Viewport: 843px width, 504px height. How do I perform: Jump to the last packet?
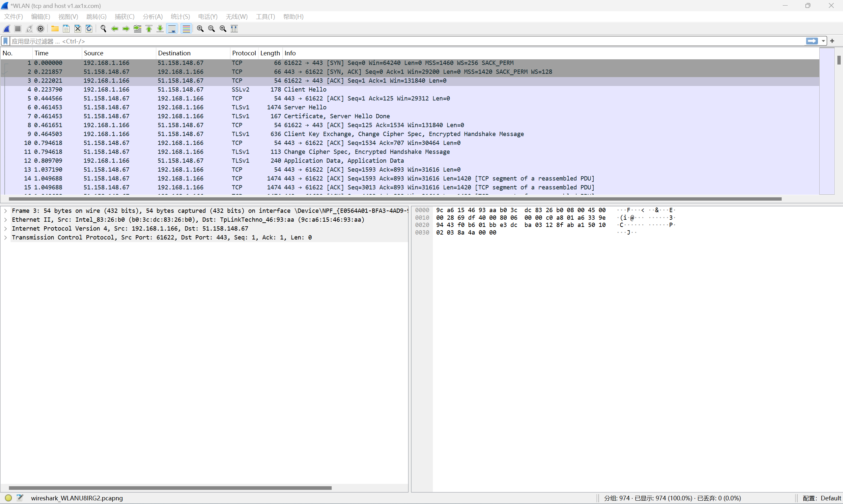click(160, 29)
